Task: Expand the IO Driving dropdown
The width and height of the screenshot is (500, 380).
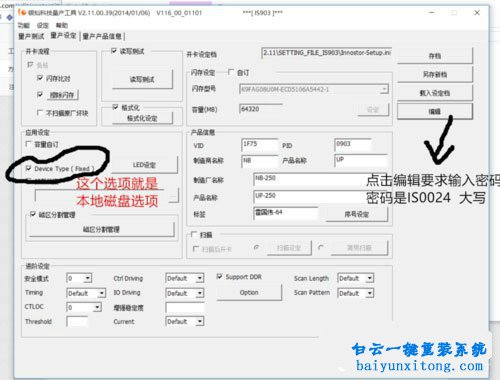Action: coord(200,293)
